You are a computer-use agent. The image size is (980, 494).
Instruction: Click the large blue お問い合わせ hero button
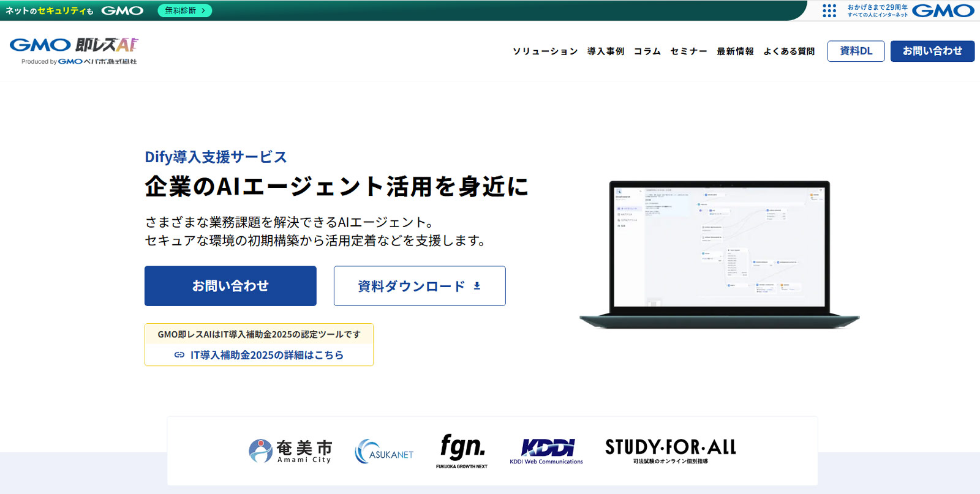point(230,286)
